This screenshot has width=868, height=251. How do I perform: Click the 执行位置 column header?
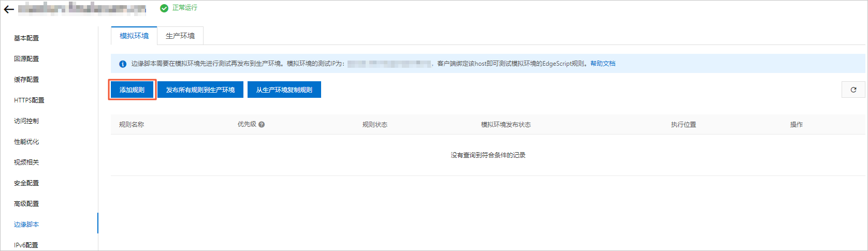[x=684, y=125]
